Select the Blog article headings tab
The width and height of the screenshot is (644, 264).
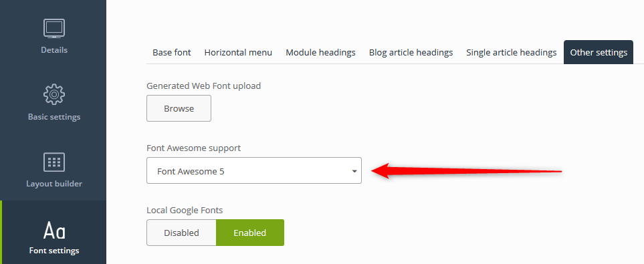[x=411, y=53]
